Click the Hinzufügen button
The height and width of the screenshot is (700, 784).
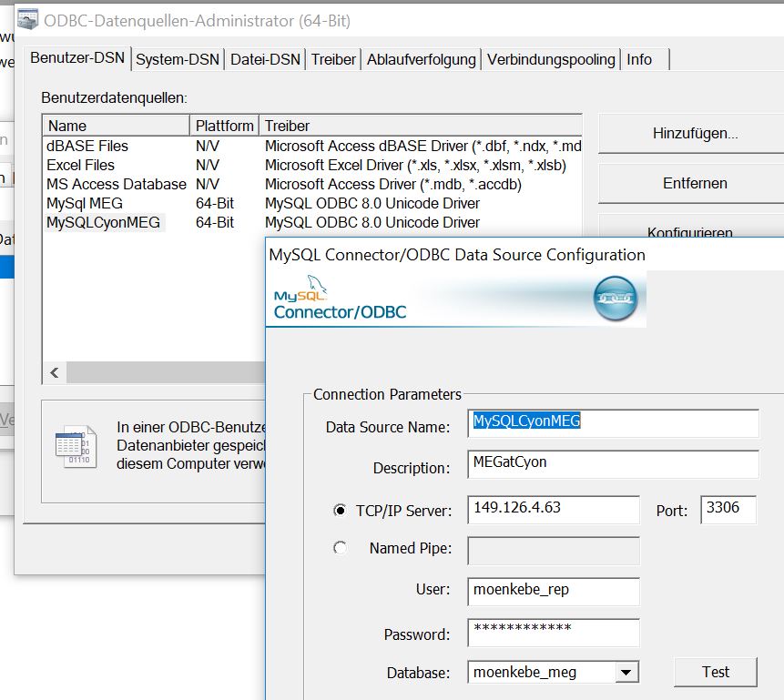pyautogui.click(x=694, y=133)
